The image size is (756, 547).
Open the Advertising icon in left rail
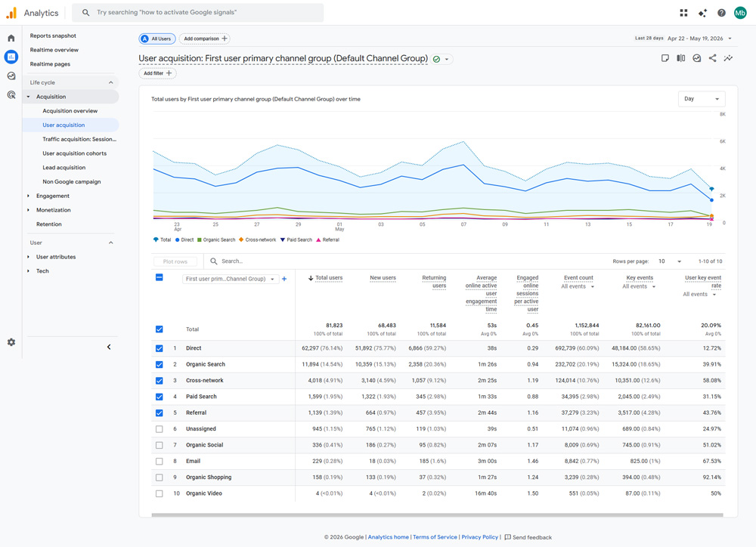tap(11, 95)
